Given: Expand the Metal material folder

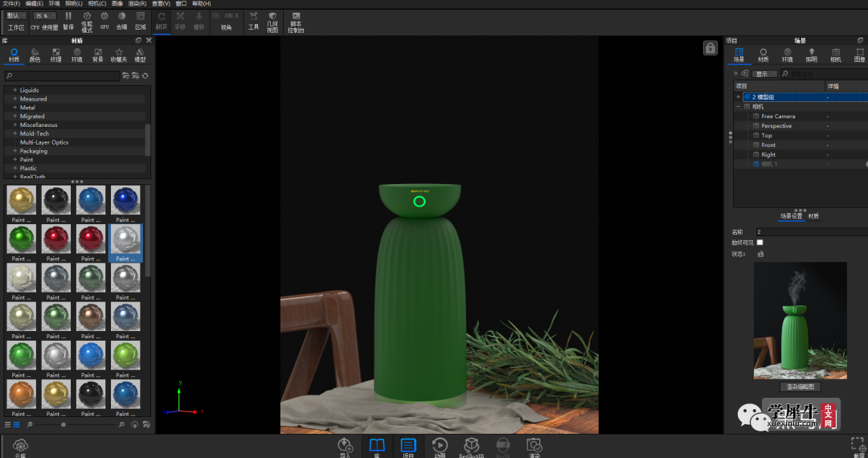Looking at the screenshot, I should point(15,108).
